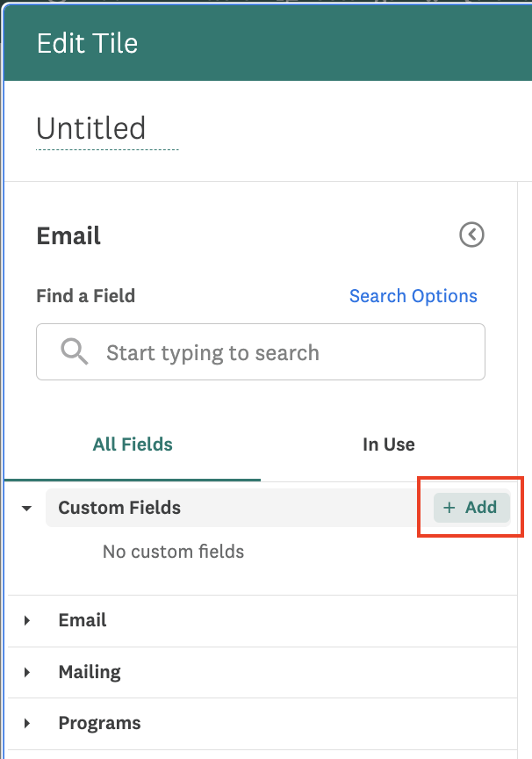Screen dimensions: 532x759
Task: Expand the Mailing category triangle
Action: 27,672
